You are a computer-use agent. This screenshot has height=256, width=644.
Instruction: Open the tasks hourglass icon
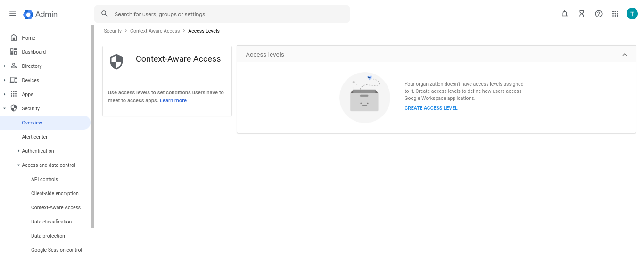pos(582,14)
